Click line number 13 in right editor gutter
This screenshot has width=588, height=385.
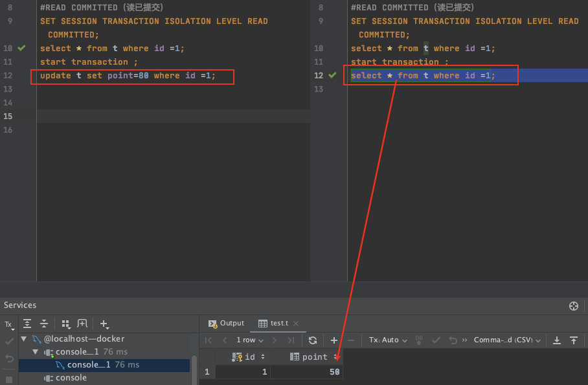click(319, 89)
